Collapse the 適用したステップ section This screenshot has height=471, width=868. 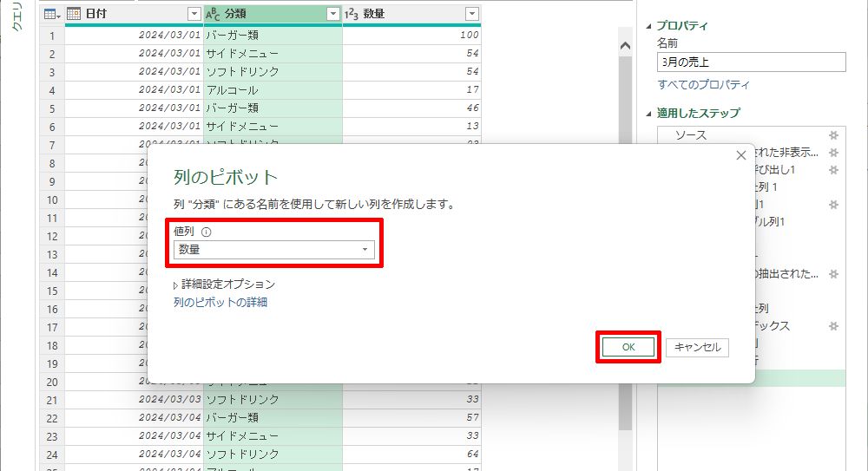(x=648, y=114)
